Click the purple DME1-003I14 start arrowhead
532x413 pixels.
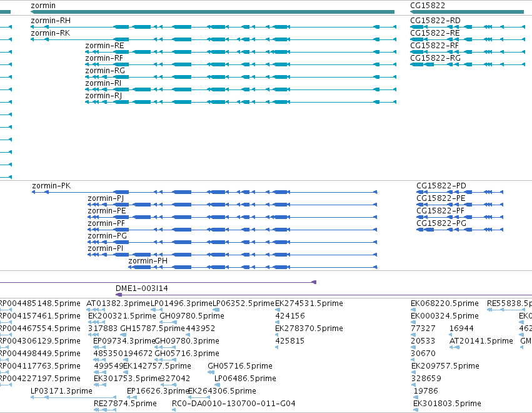tap(119, 295)
